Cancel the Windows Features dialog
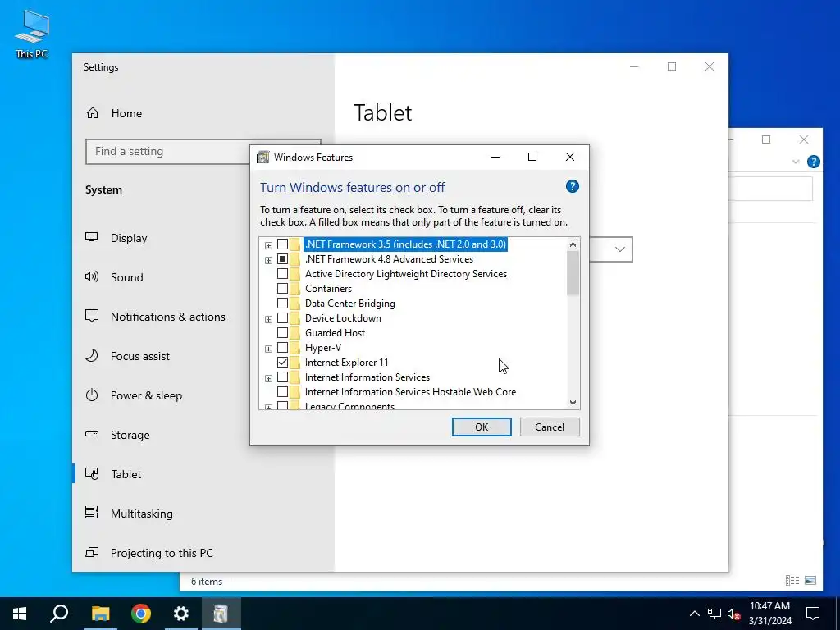840x630 pixels. coord(550,427)
